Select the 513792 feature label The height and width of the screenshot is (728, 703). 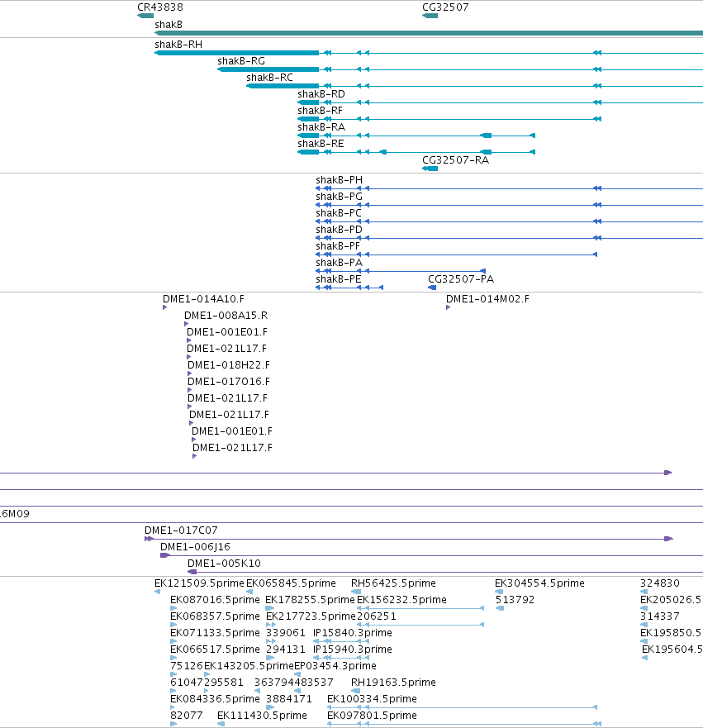(x=515, y=600)
